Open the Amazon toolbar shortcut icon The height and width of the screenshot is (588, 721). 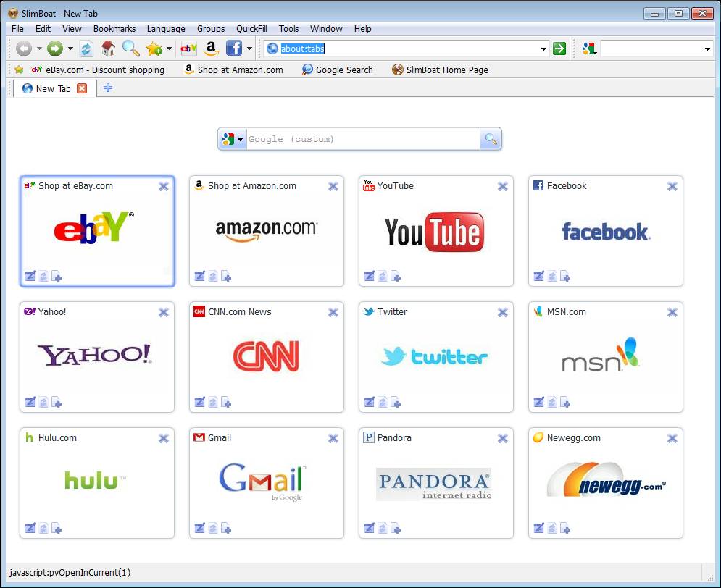coord(211,49)
